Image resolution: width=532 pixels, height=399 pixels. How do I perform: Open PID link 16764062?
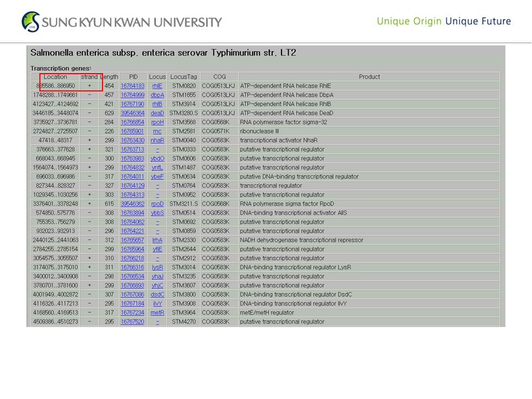[132, 222]
